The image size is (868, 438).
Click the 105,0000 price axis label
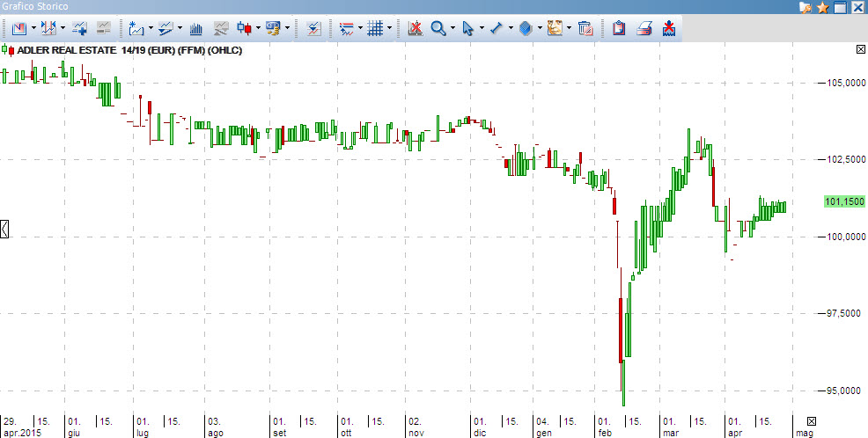pyautogui.click(x=846, y=83)
